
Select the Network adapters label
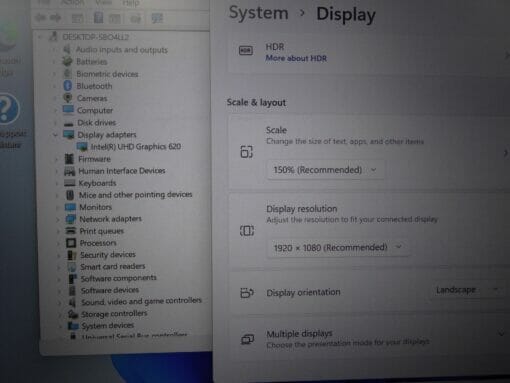click(x=111, y=219)
